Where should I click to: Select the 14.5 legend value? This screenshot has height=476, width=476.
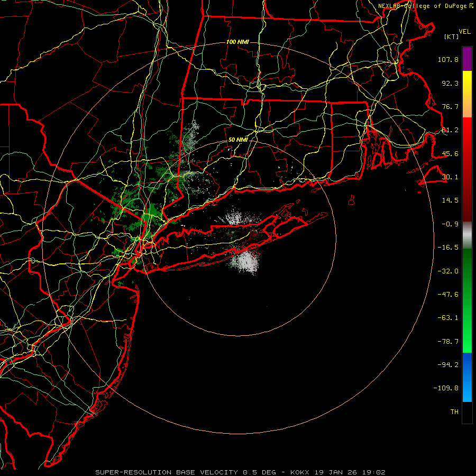coord(450,200)
